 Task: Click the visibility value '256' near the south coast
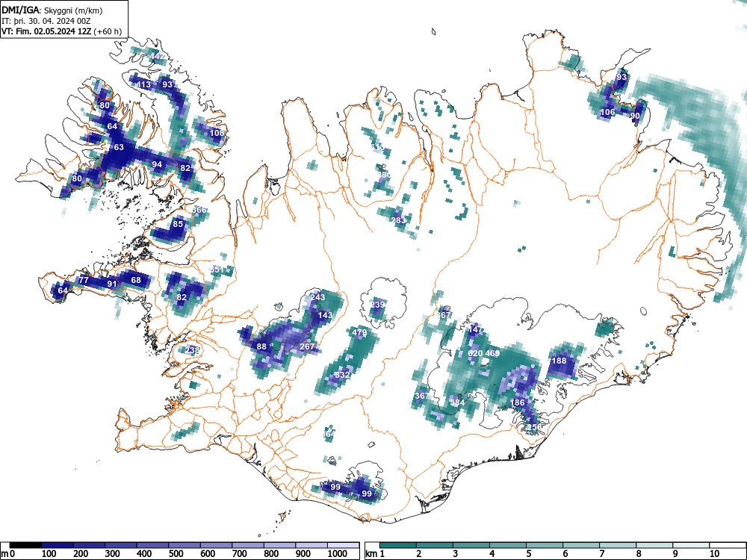[x=535, y=427]
